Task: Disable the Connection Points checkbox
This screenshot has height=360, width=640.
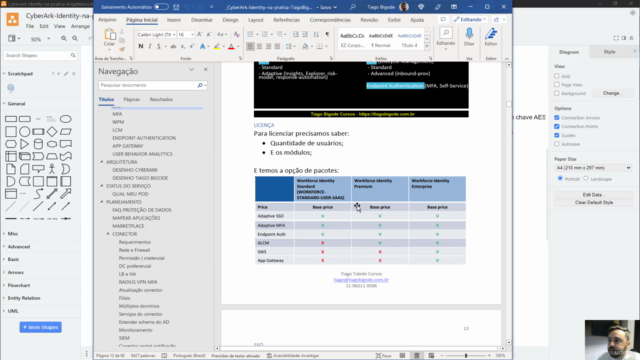Action: tap(557, 127)
